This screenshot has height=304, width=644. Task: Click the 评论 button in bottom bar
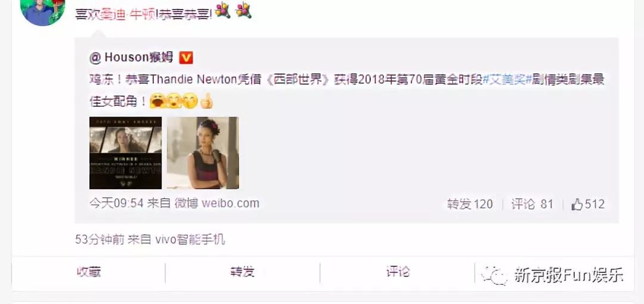(398, 272)
